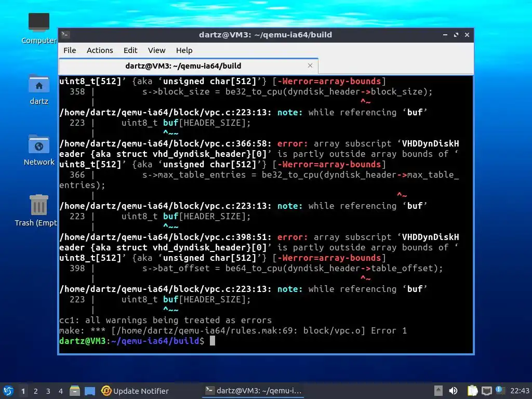Open the clipboard manager tray icon

coord(472,391)
